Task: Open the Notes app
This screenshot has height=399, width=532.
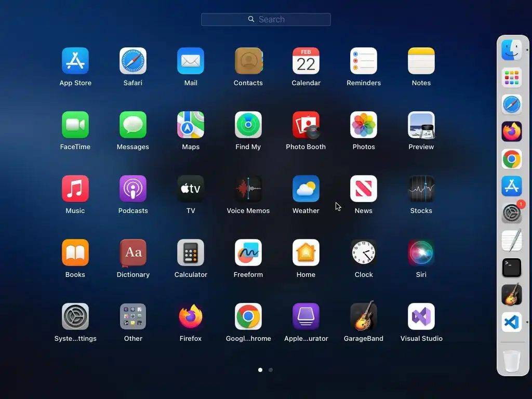Action: point(421,61)
